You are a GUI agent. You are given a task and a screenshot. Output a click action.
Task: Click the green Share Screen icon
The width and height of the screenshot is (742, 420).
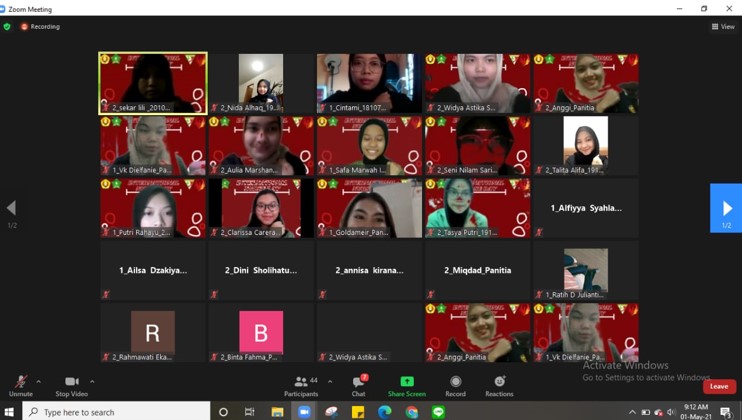(x=407, y=381)
